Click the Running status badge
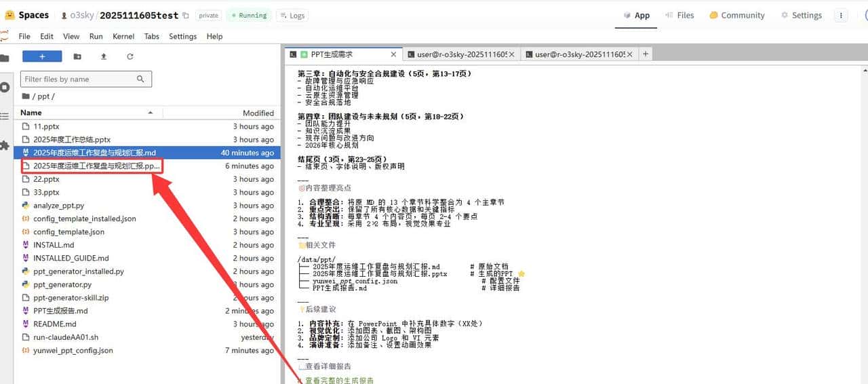Screen dimensions: 868x384 tap(248, 16)
